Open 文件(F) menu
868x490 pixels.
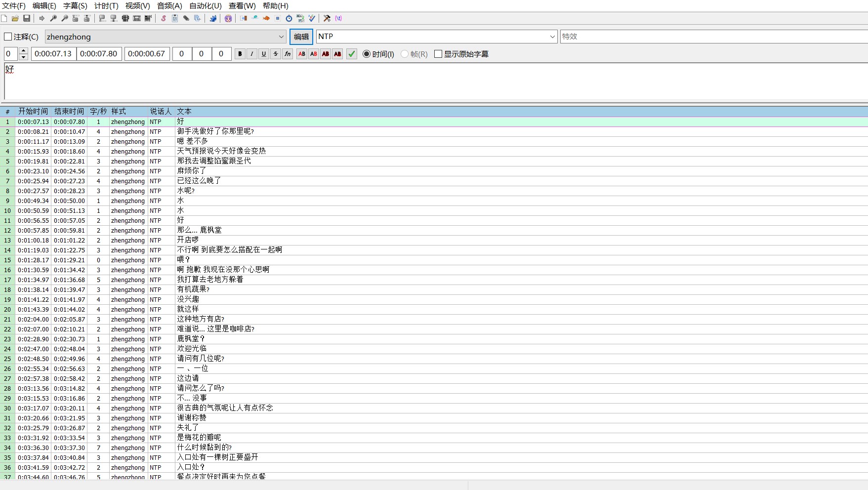pos(14,6)
